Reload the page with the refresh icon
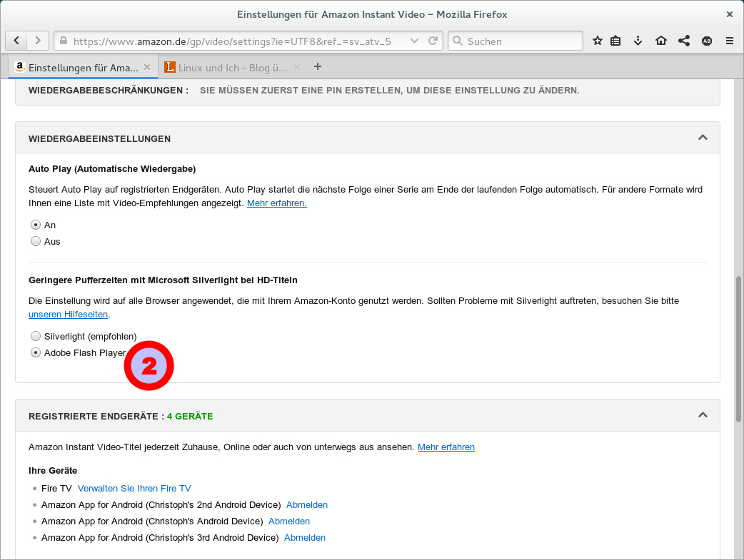Viewport: 744px width, 560px height. (x=433, y=41)
